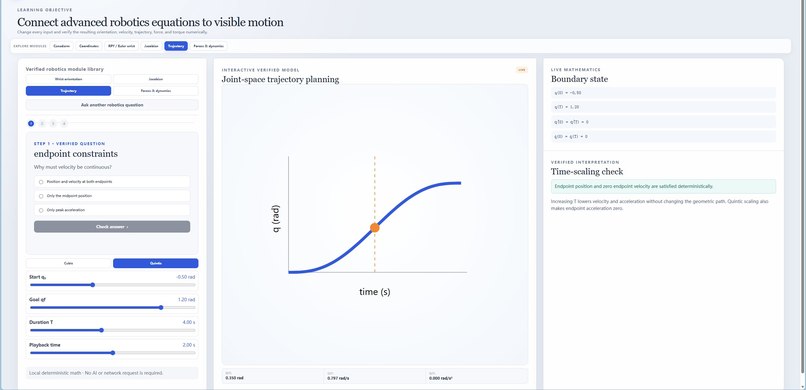Click the orange LIVE badge
The image size is (806, 390).
tap(522, 70)
